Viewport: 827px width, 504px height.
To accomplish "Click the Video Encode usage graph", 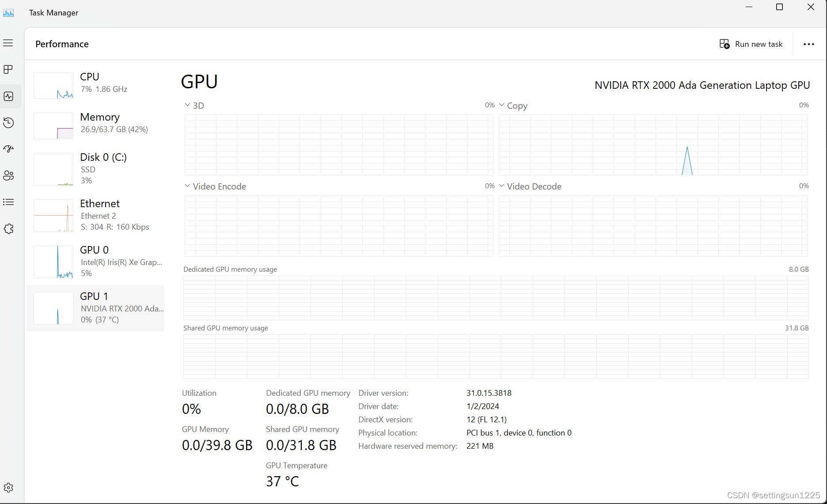I will coord(339,226).
